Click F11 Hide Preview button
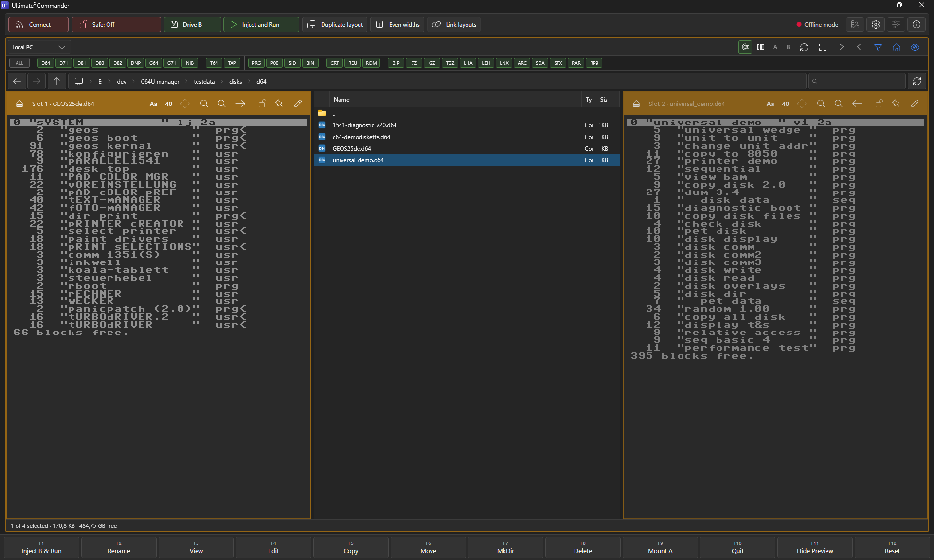Image resolution: width=934 pixels, height=560 pixels. point(815,547)
